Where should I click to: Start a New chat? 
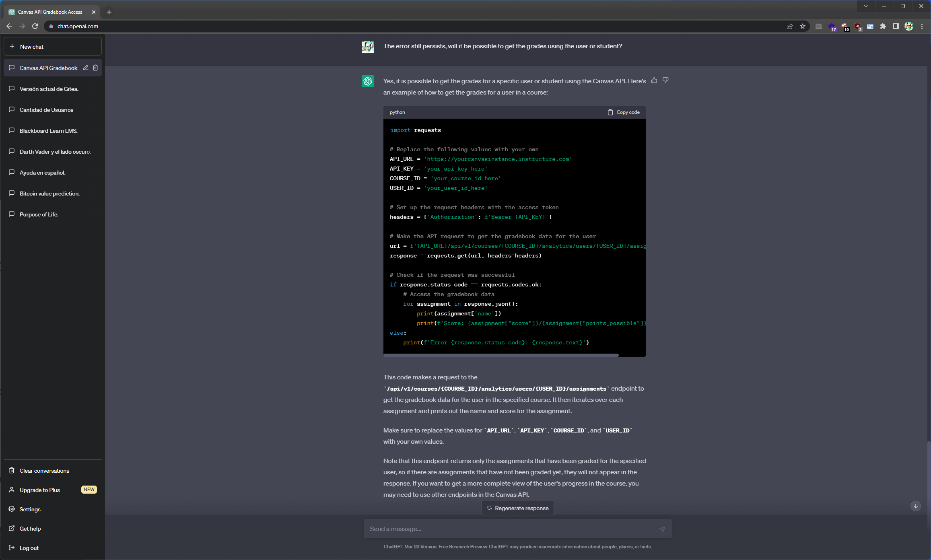tap(52, 47)
